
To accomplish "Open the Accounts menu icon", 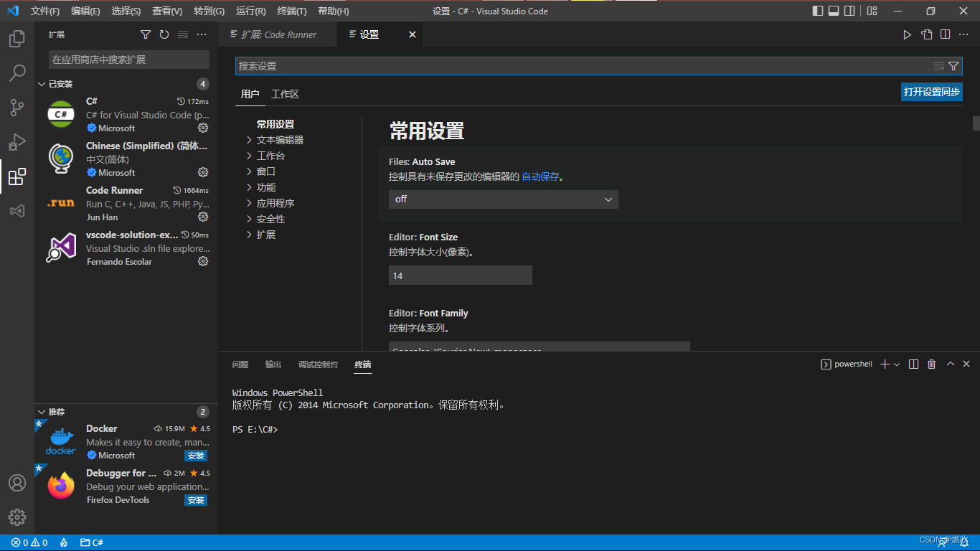I will (17, 483).
